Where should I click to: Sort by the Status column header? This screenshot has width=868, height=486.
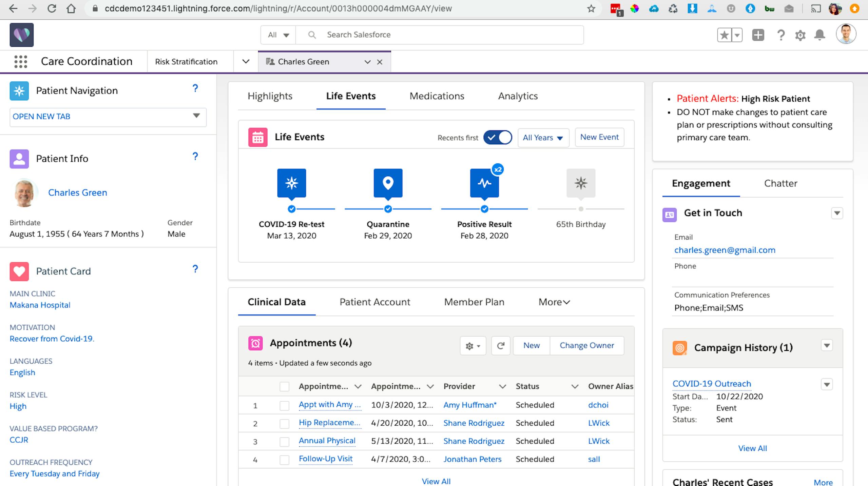[527, 386]
